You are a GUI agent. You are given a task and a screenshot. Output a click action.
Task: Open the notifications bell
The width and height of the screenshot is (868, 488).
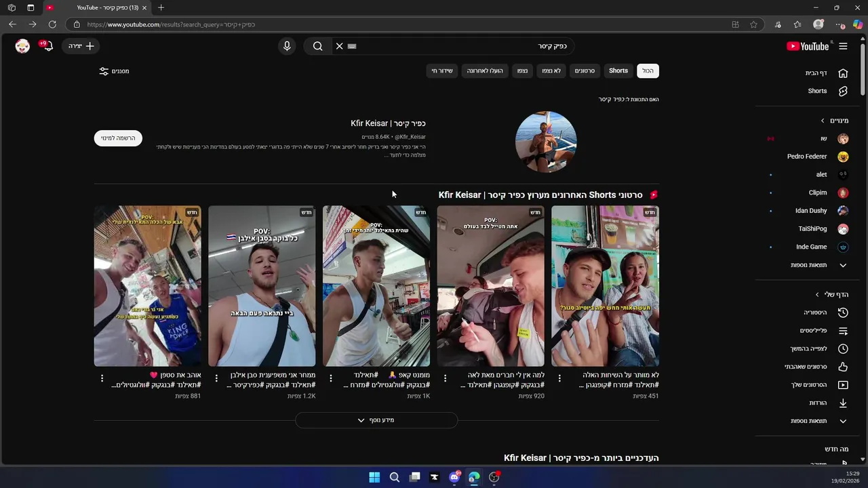click(x=47, y=46)
